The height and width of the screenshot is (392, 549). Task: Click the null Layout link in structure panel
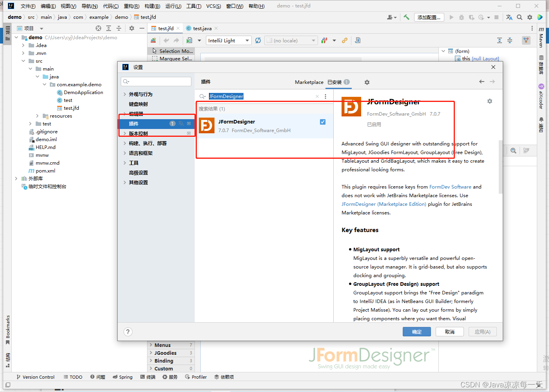(x=485, y=59)
